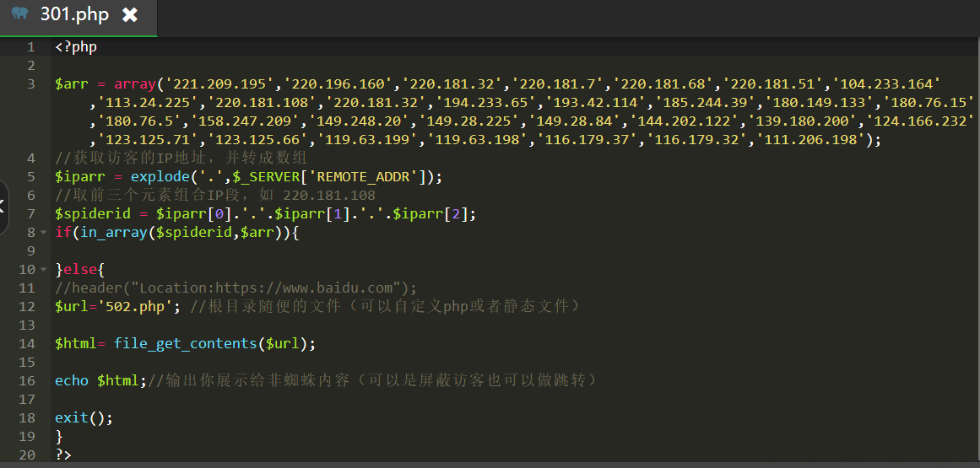
Task: Collapse the if block at line 8
Action: pos(43,233)
